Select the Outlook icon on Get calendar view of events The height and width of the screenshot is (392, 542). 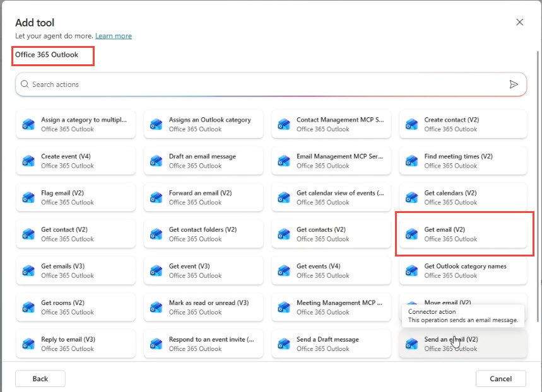point(284,197)
